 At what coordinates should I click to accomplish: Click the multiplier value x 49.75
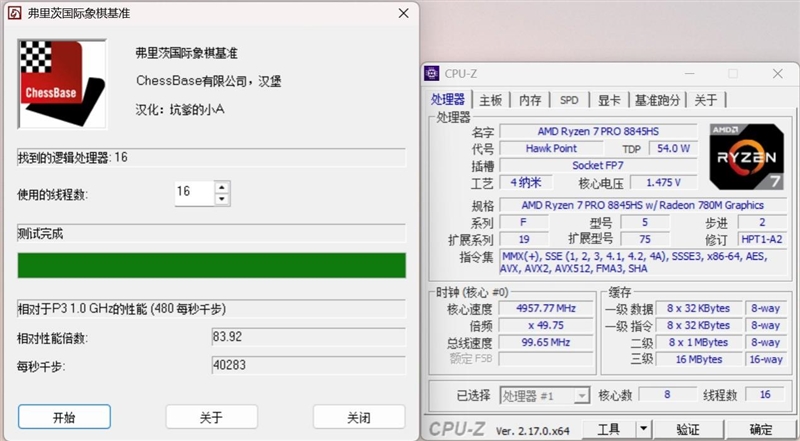(546, 325)
